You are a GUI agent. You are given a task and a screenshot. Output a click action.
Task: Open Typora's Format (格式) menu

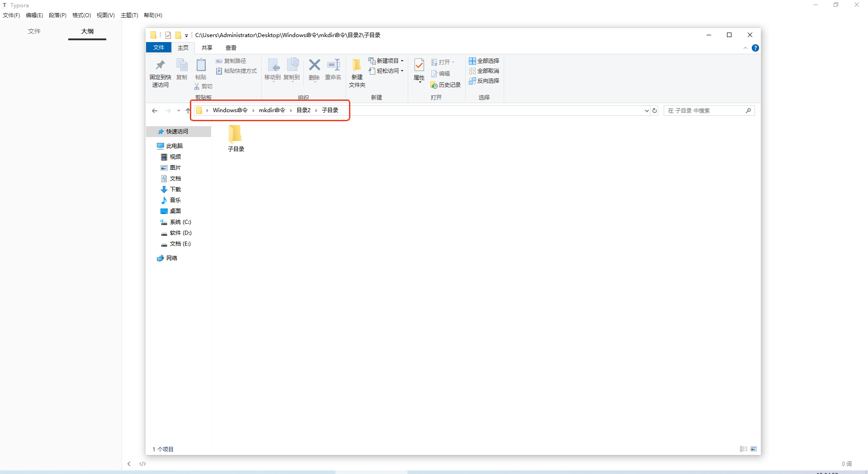coord(81,15)
